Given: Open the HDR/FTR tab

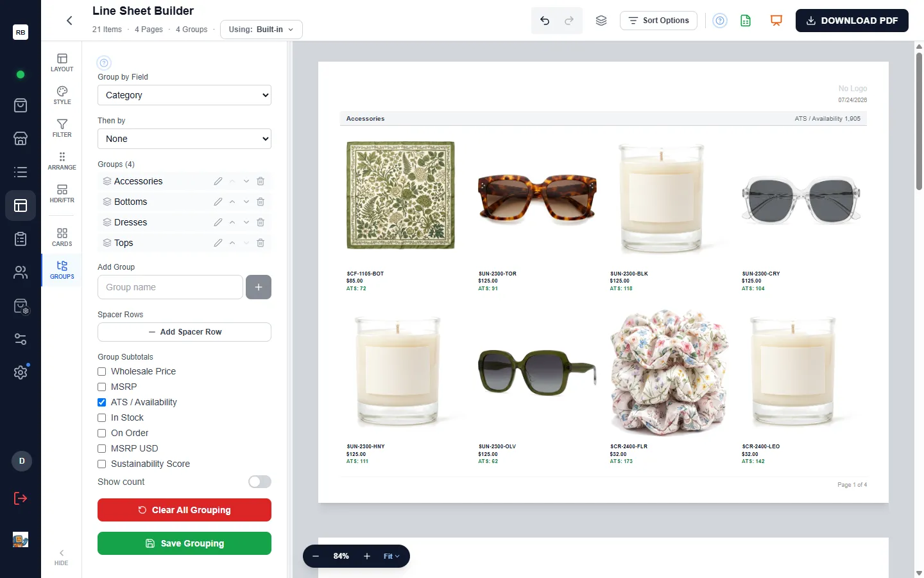Looking at the screenshot, I should pyautogui.click(x=62, y=193).
